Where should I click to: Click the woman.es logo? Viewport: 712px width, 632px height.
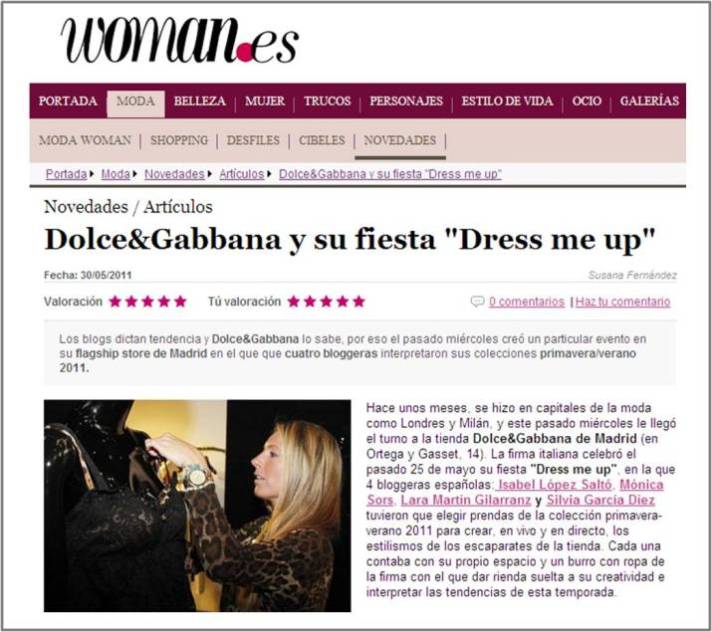point(180,41)
